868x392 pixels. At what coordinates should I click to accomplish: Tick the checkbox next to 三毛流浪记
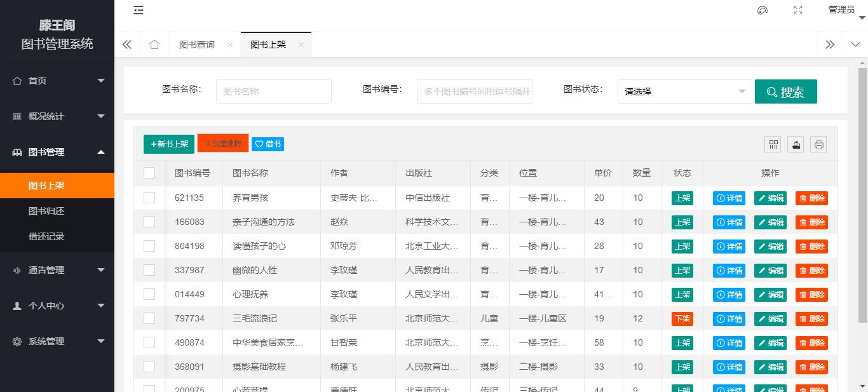click(149, 318)
